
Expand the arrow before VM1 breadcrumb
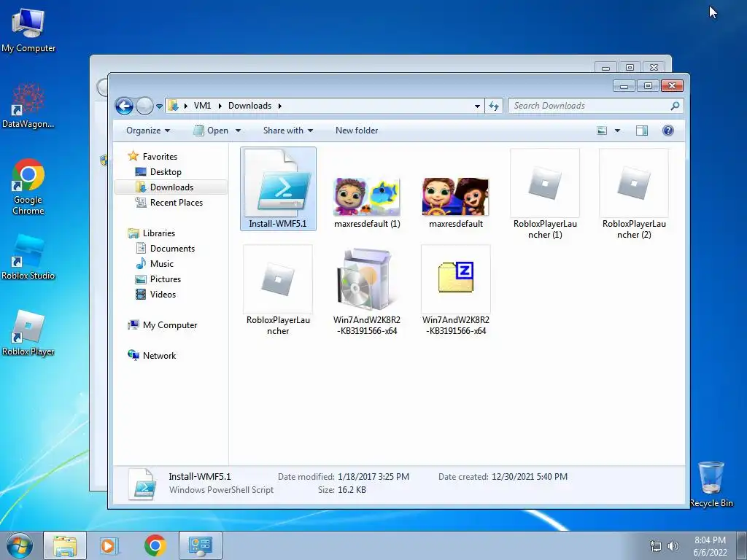pos(185,106)
